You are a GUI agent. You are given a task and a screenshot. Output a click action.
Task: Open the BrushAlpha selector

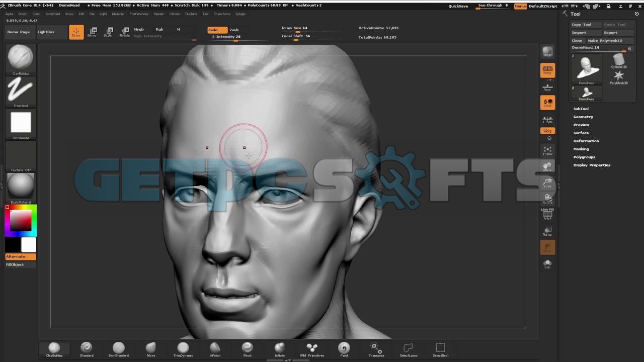coord(21,124)
